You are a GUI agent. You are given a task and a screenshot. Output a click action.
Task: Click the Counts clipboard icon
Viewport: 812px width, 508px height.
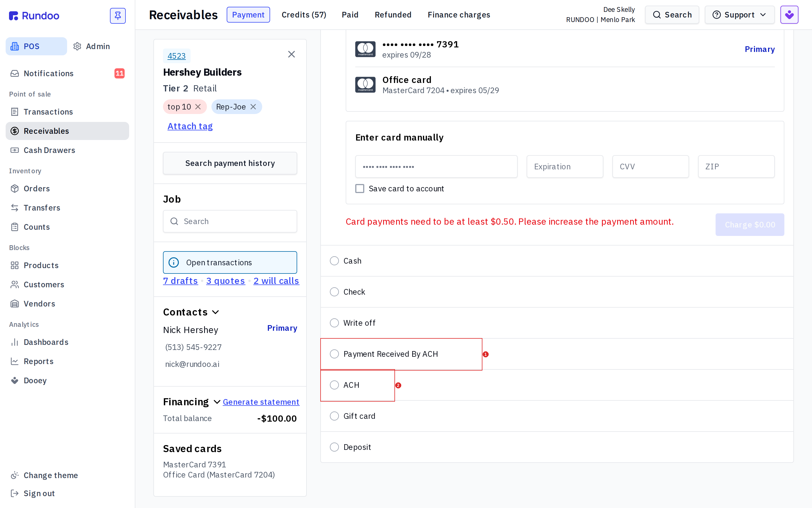14,227
